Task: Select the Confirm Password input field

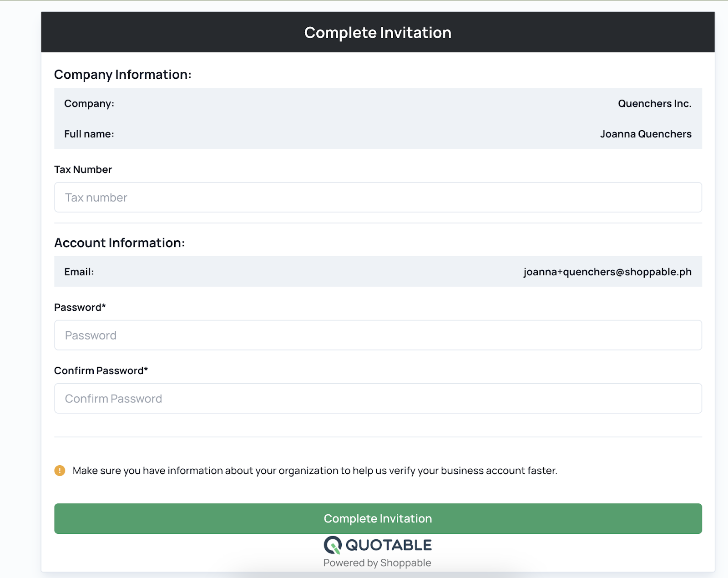Action: click(378, 398)
